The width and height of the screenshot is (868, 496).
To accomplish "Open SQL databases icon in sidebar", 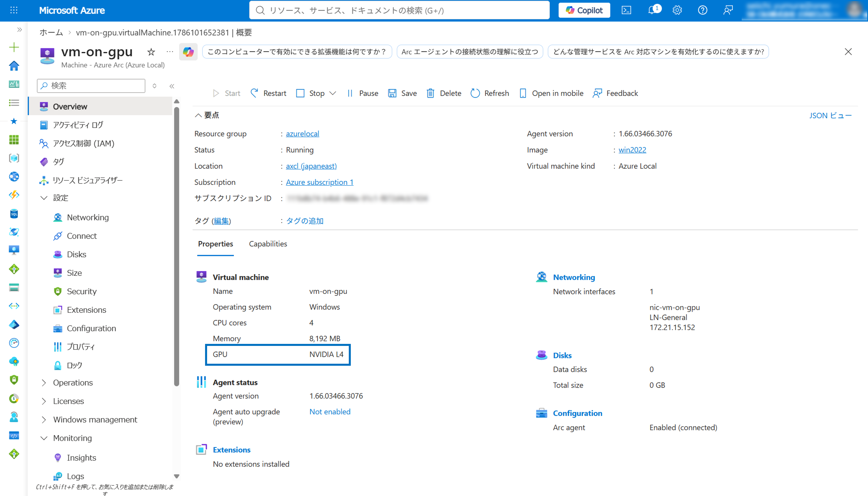I will coord(14,214).
